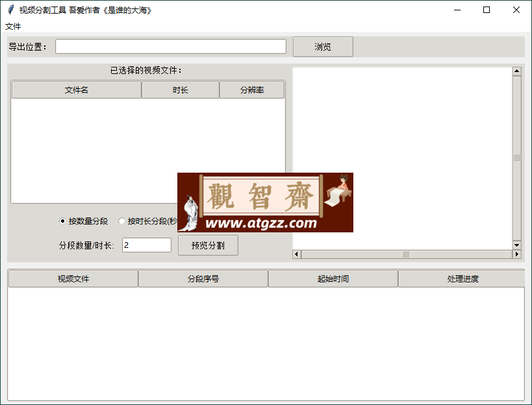This screenshot has height=405, width=532.
Task: Click the 分段数量/时长 input field
Action: [147, 245]
